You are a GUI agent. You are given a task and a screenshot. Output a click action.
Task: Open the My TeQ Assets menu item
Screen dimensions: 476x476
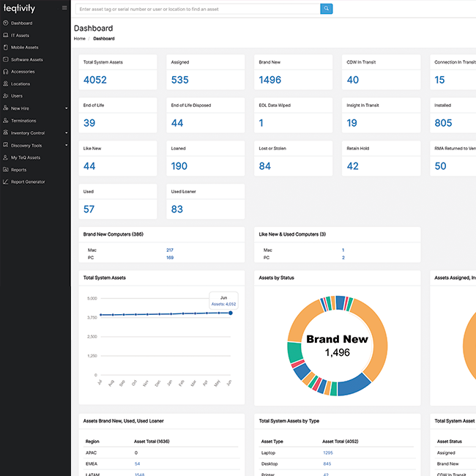click(26, 157)
